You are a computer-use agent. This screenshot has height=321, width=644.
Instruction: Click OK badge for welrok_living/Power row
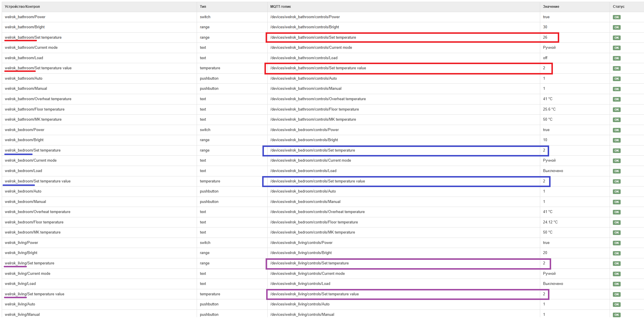coord(617,243)
